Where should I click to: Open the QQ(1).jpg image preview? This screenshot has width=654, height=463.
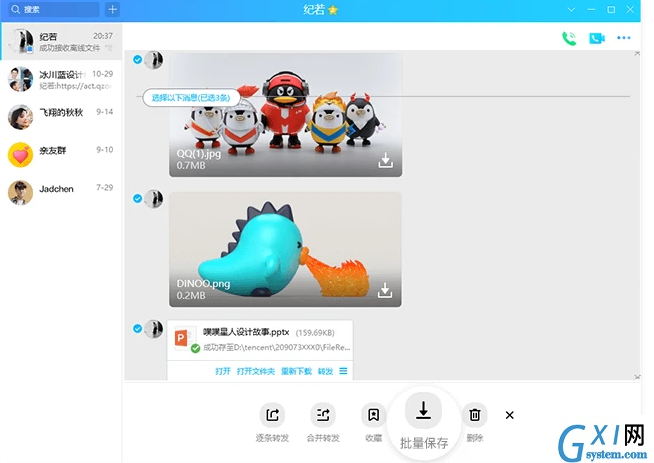click(285, 114)
